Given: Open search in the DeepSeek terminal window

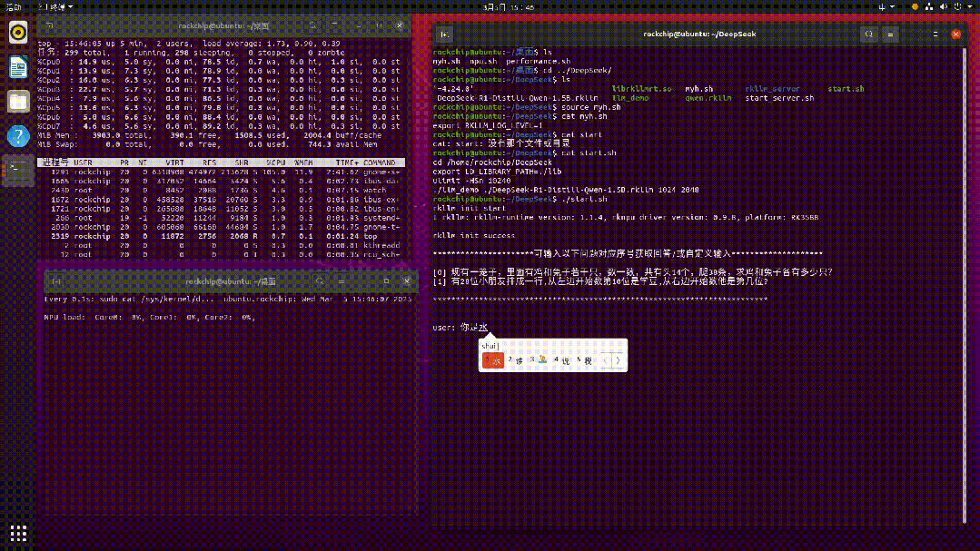Looking at the screenshot, I should click(869, 34).
